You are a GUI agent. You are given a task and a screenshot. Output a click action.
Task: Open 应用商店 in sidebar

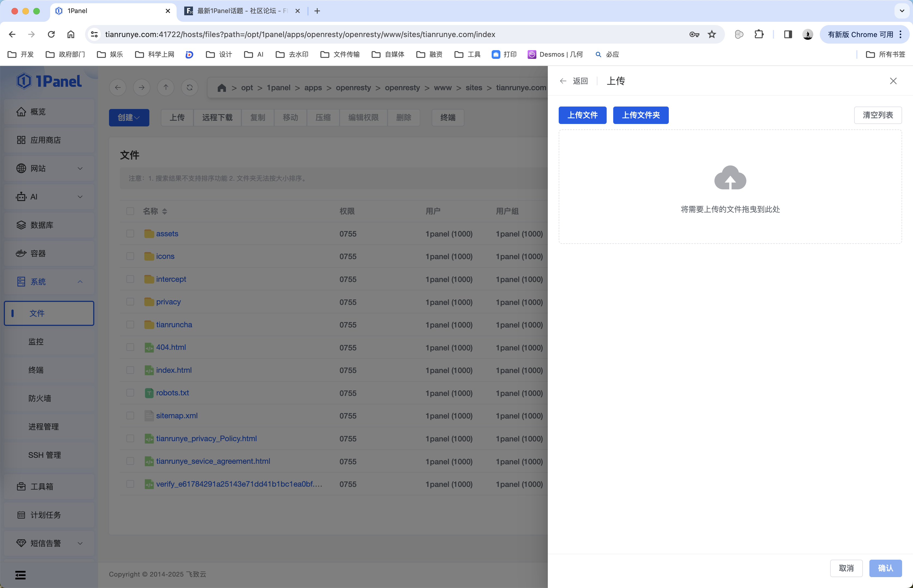49,140
